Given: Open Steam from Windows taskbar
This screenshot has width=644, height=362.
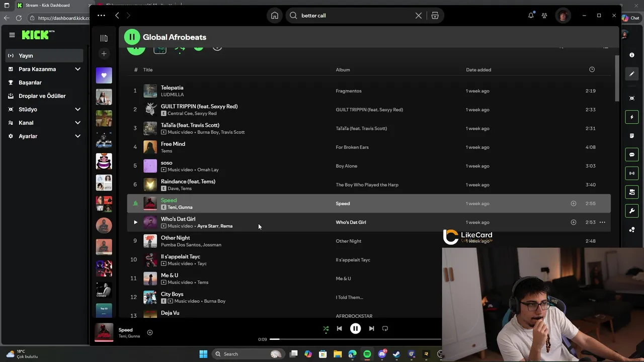Looking at the screenshot, I should [396, 354].
